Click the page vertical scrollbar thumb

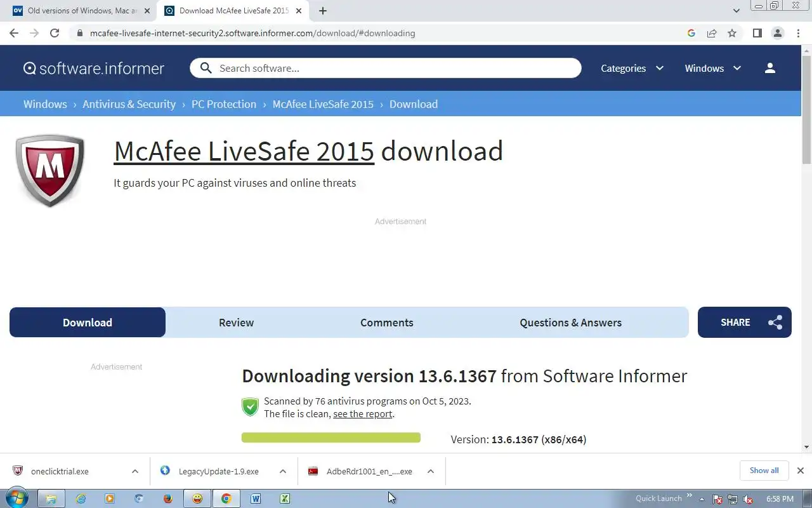click(806, 109)
